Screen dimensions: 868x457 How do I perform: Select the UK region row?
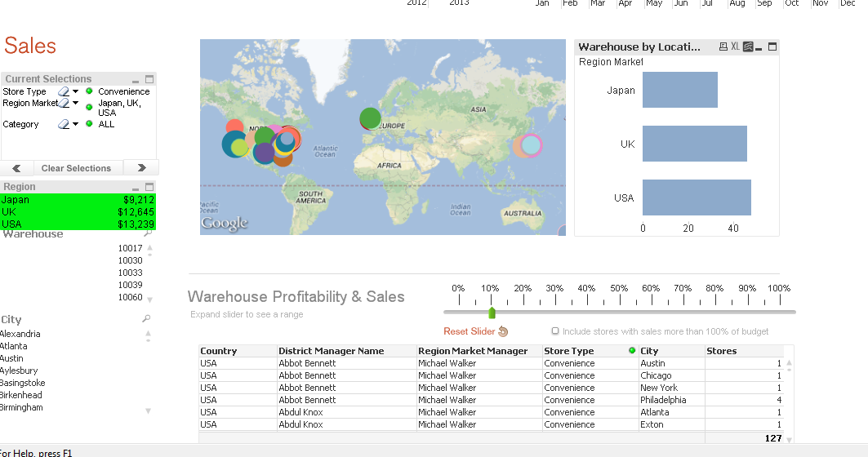click(78, 212)
